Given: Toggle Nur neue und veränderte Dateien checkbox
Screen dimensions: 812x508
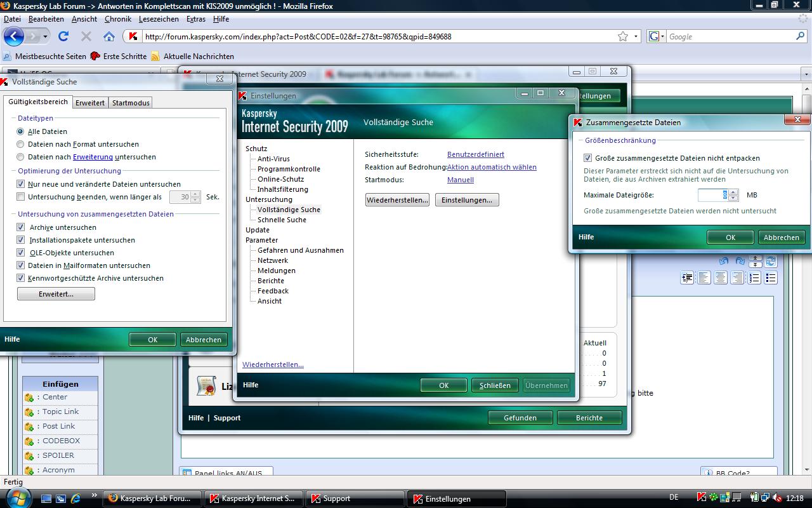Looking at the screenshot, I should pos(21,184).
